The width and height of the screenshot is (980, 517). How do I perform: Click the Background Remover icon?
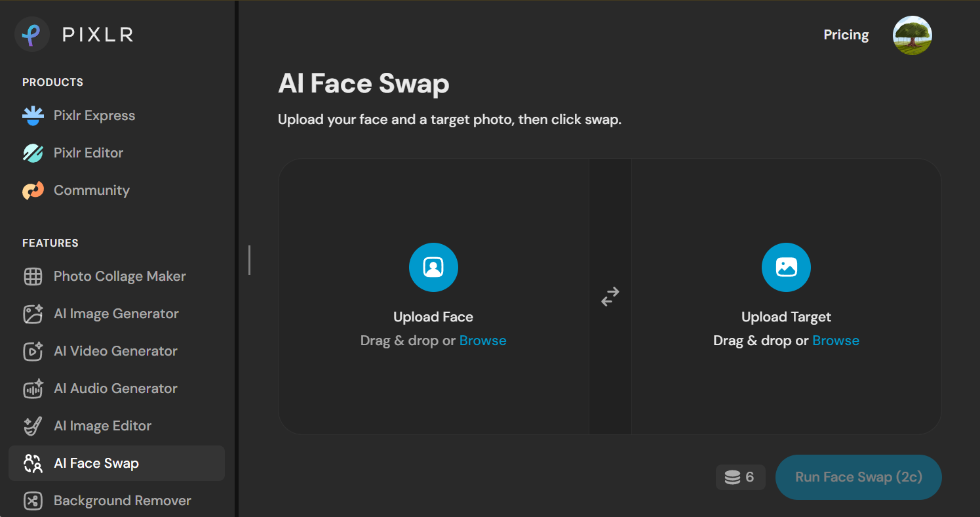(x=33, y=501)
